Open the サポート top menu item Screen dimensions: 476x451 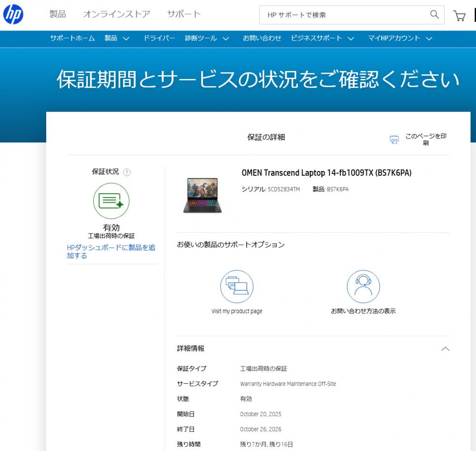(184, 14)
